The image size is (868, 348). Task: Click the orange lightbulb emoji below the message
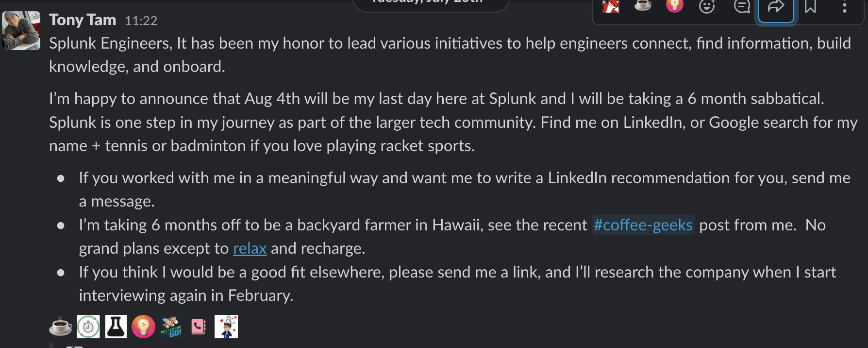point(143,327)
